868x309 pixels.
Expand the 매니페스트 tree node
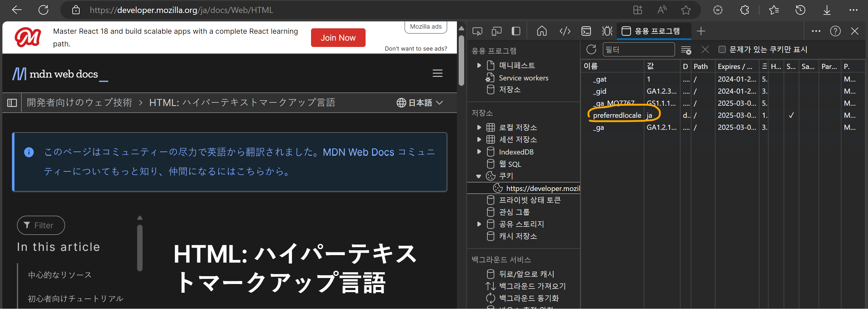click(x=479, y=65)
